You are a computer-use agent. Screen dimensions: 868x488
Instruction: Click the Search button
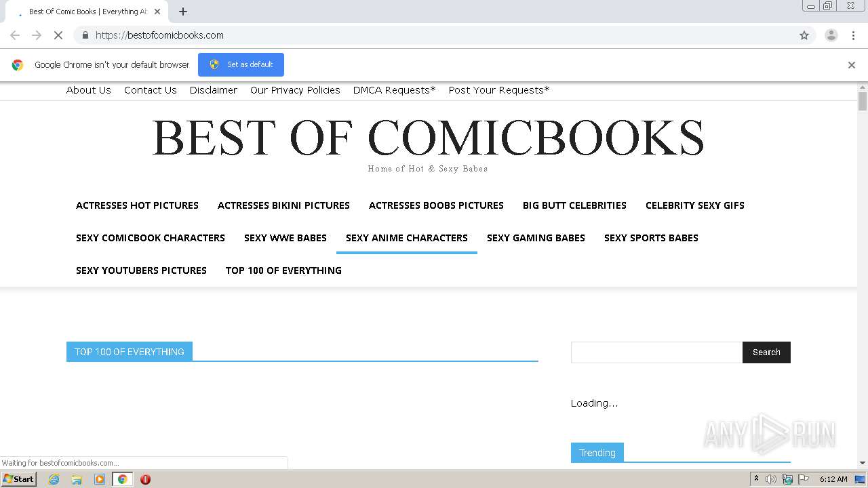(x=766, y=352)
